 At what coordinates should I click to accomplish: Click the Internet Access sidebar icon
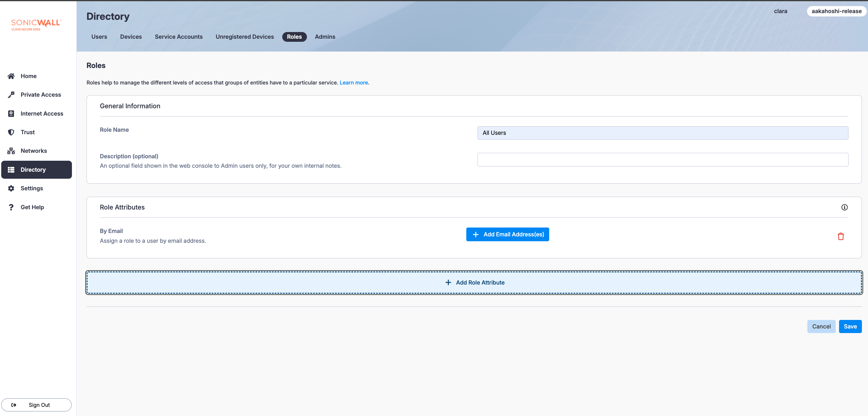11,114
